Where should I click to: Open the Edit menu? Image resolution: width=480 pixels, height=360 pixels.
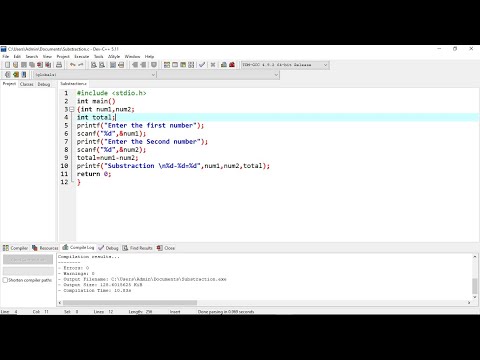pos(17,56)
